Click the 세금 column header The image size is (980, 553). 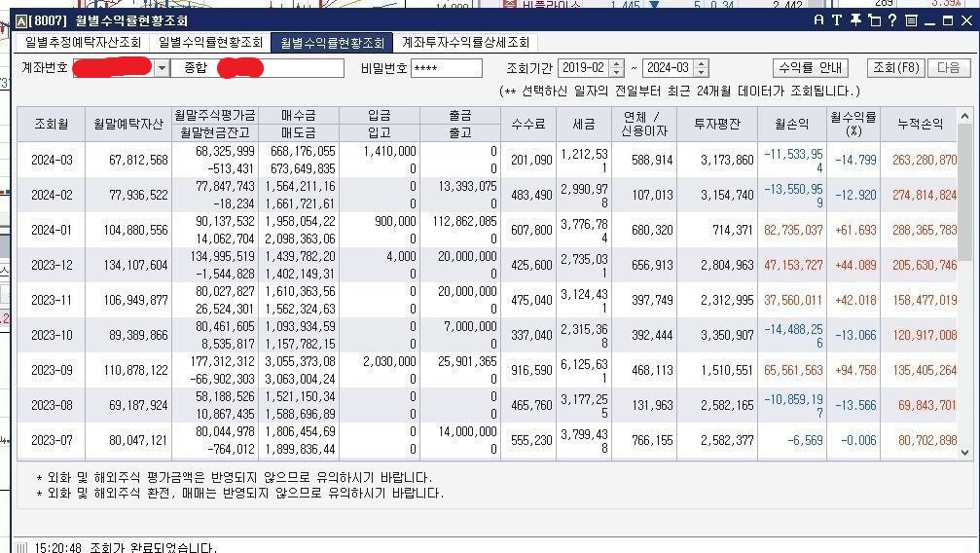coord(584,124)
